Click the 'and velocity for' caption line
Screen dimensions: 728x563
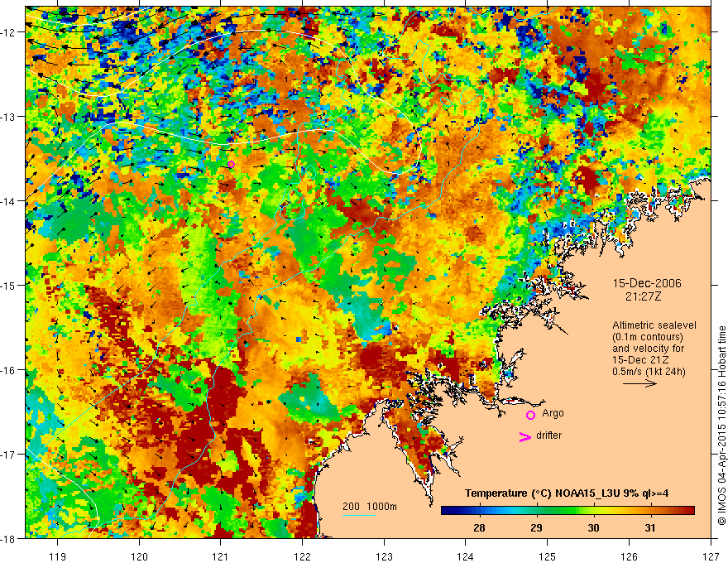pos(648,349)
